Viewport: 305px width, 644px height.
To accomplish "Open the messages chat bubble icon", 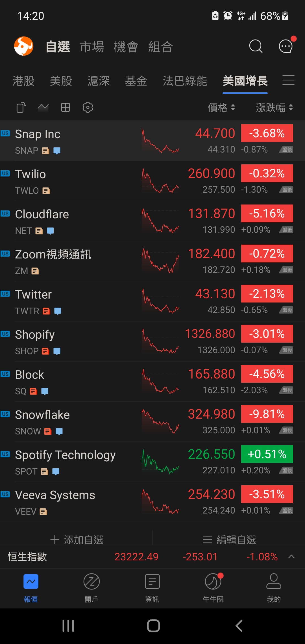I will point(286,46).
